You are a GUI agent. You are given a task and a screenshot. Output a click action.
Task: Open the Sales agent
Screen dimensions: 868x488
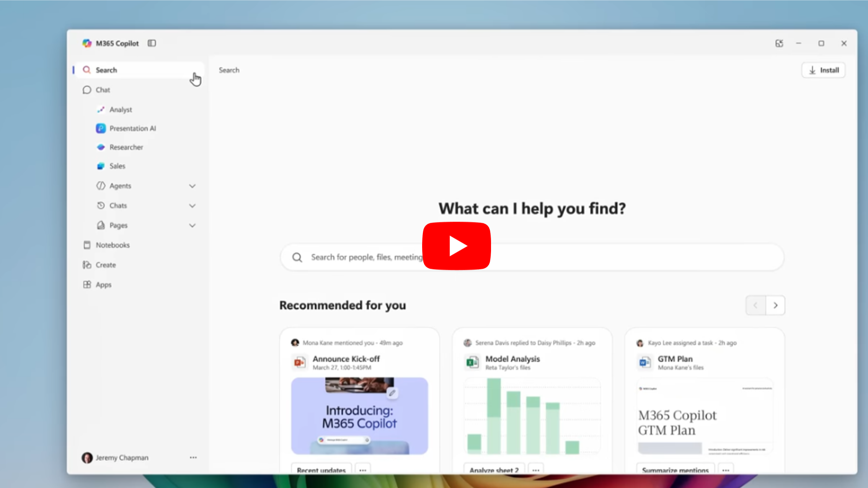pyautogui.click(x=117, y=166)
